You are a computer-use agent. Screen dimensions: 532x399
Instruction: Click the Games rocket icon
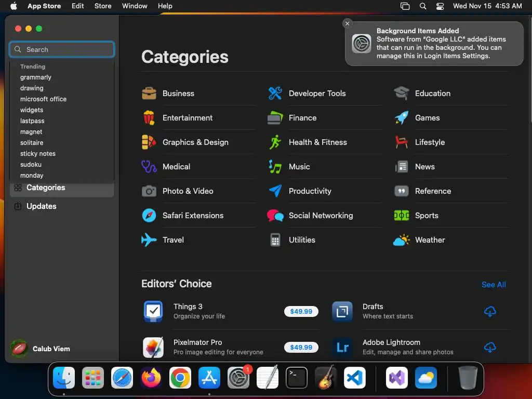[402, 118]
